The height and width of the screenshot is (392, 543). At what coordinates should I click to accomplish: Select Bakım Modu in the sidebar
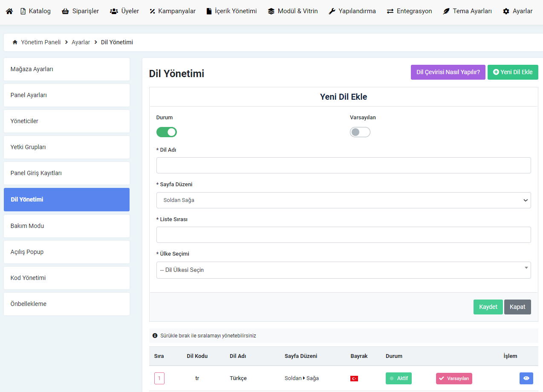(x=66, y=226)
